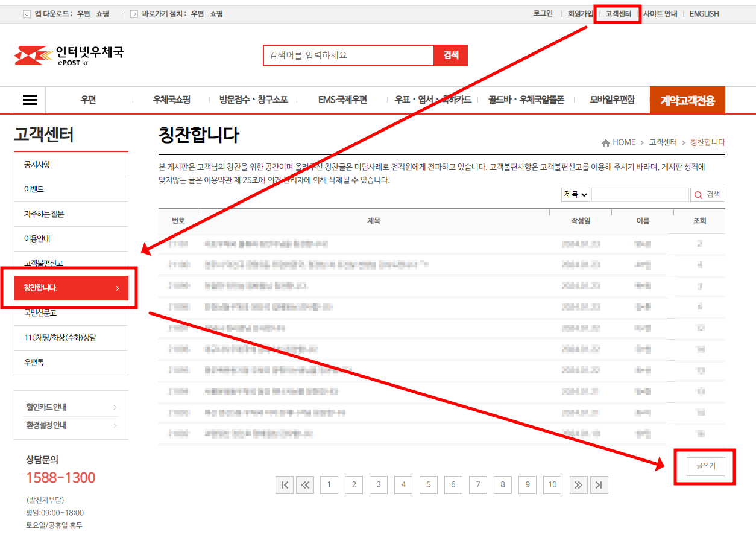The width and height of the screenshot is (756, 552).
Task: Open the hamburger navigation menu
Action: 30,100
